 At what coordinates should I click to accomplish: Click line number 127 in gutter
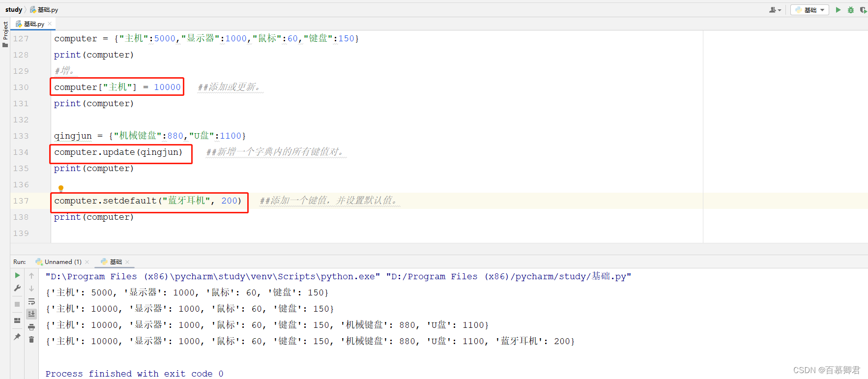pyautogui.click(x=21, y=38)
